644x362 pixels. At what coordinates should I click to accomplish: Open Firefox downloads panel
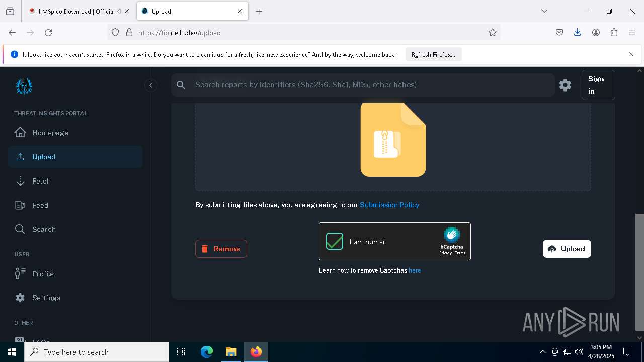click(578, 33)
